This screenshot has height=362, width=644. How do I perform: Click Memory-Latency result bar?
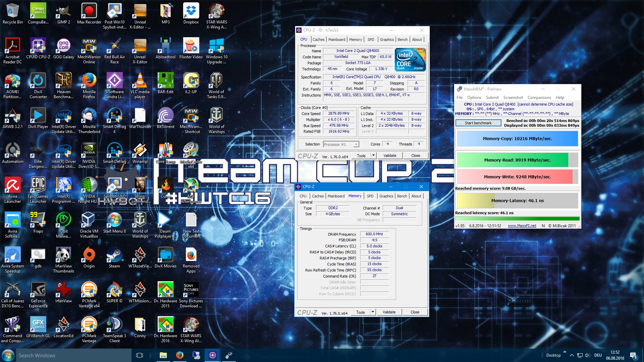517,200
